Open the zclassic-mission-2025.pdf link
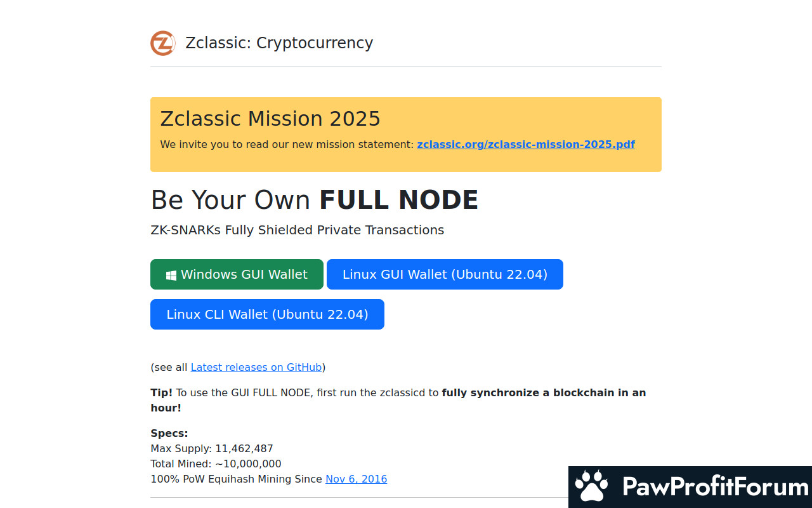Screen dimensions: 812x508 point(525,144)
